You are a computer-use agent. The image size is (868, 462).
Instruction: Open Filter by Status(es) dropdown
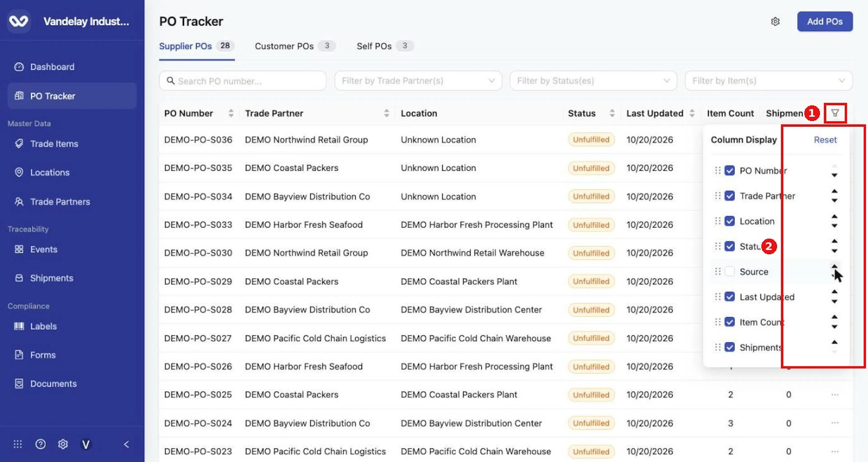coord(593,81)
